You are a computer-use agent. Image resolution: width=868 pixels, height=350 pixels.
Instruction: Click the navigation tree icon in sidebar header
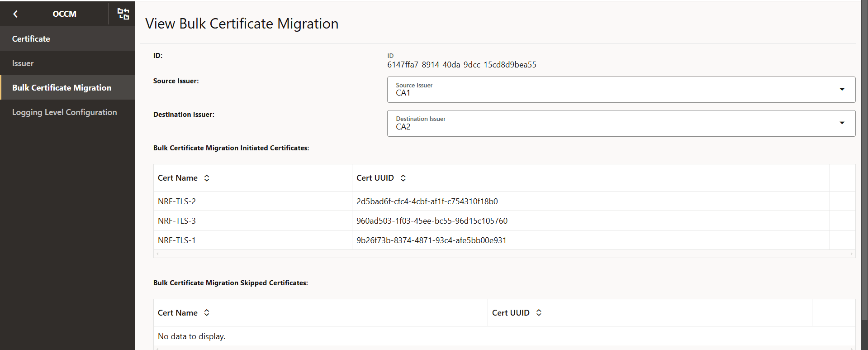123,14
